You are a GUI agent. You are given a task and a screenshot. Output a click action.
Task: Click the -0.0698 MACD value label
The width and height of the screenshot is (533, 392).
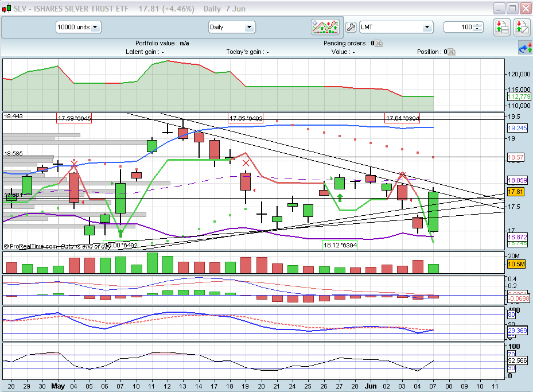click(519, 298)
